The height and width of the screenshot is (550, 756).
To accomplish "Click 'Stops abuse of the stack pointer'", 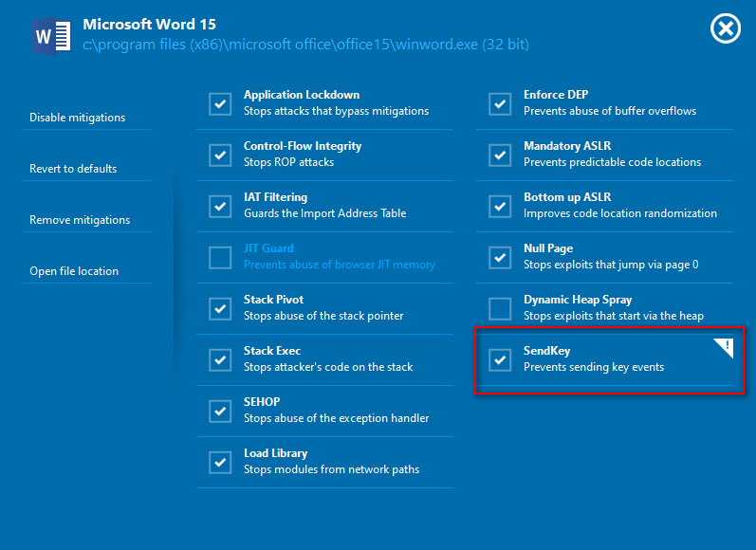I will [323, 316].
